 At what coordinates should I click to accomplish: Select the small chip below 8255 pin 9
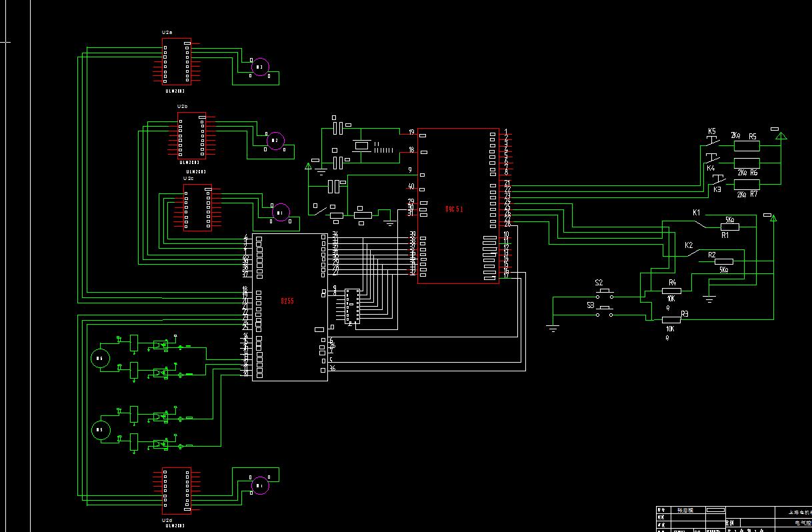pyautogui.click(x=351, y=306)
